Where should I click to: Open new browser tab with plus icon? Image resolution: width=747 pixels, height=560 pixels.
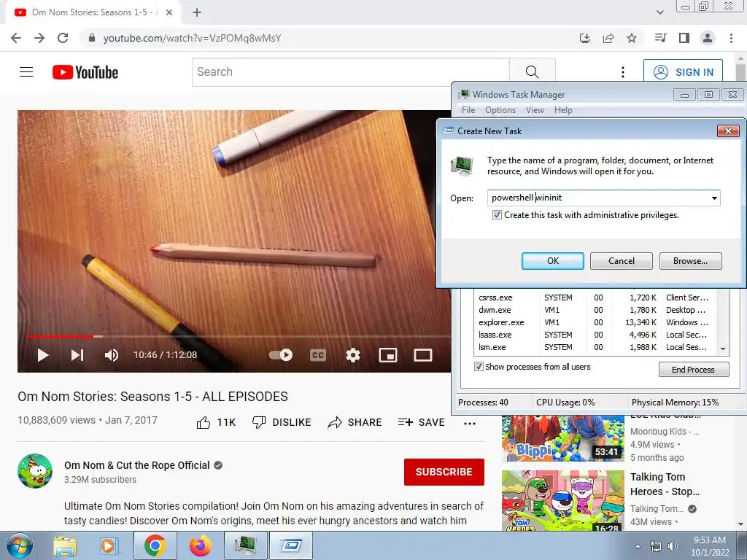(197, 12)
